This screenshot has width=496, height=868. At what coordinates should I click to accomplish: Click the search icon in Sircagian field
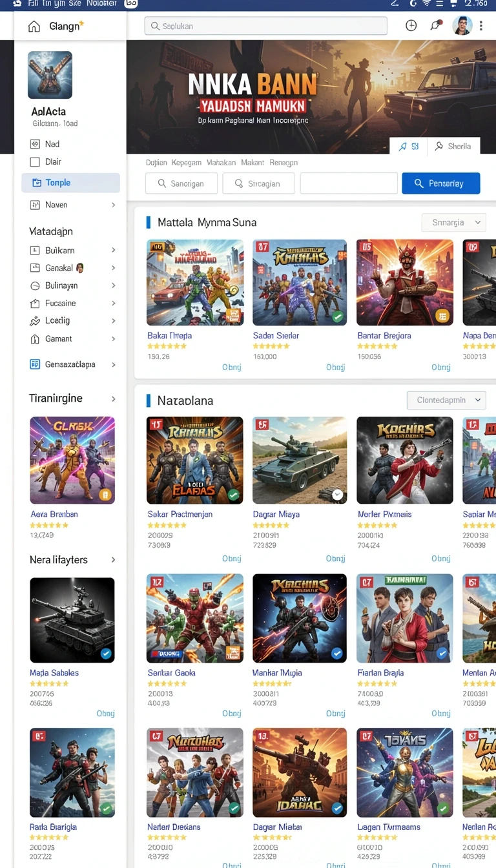238,183
